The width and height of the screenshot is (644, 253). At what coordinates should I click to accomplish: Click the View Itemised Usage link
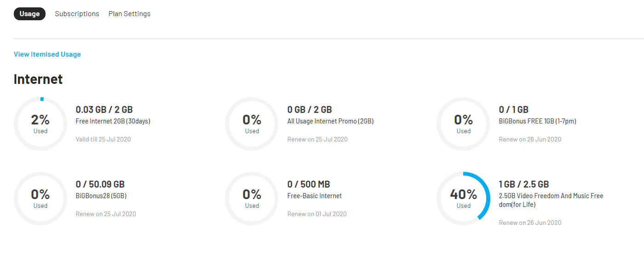click(47, 54)
